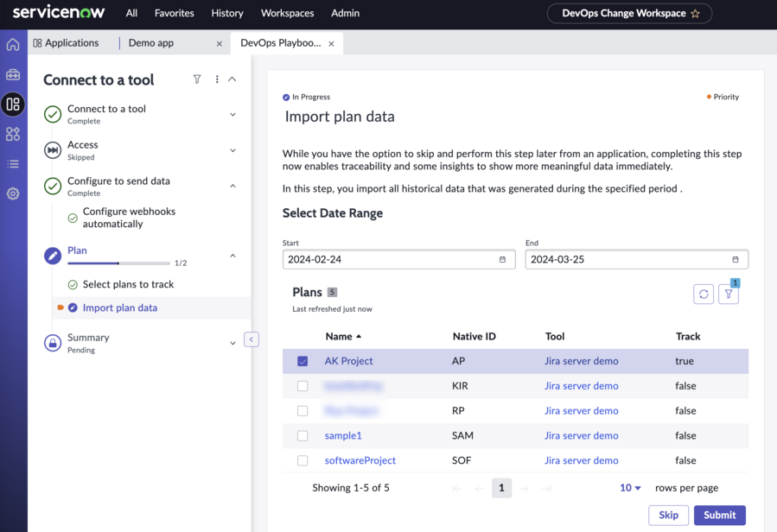
Task: Go to the first page of plans
Action: pos(457,489)
